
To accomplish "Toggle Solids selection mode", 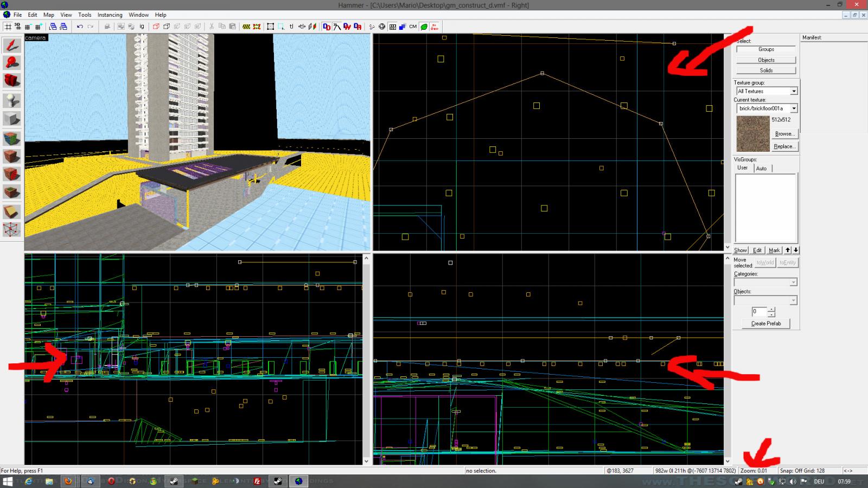I will (x=765, y=70).
